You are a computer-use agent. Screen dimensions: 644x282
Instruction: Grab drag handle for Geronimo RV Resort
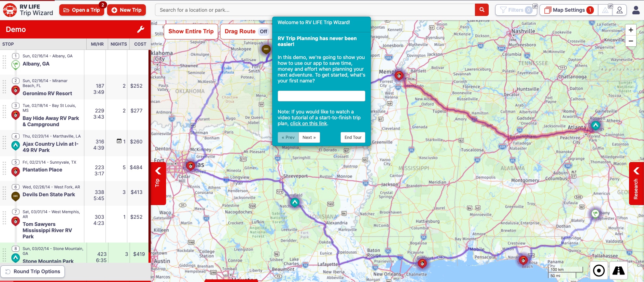pyautogui.click(x=4, y=87)
